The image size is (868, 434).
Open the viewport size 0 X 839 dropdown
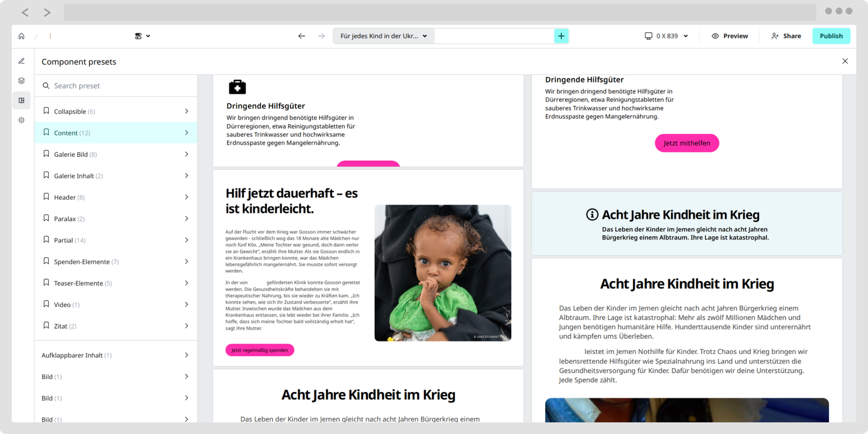click(x=666, y=36)
